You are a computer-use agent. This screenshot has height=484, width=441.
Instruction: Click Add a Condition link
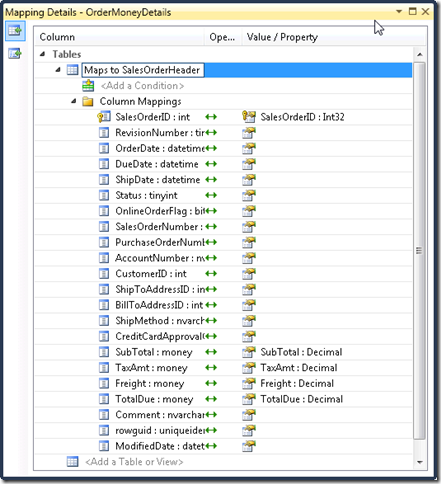142,86
